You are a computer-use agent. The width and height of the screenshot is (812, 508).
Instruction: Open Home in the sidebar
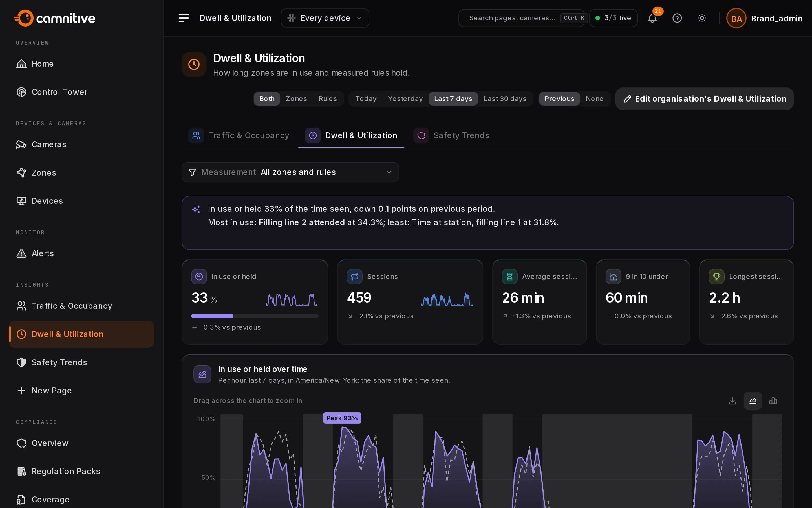pyautogui.click(x=81, y=64)
